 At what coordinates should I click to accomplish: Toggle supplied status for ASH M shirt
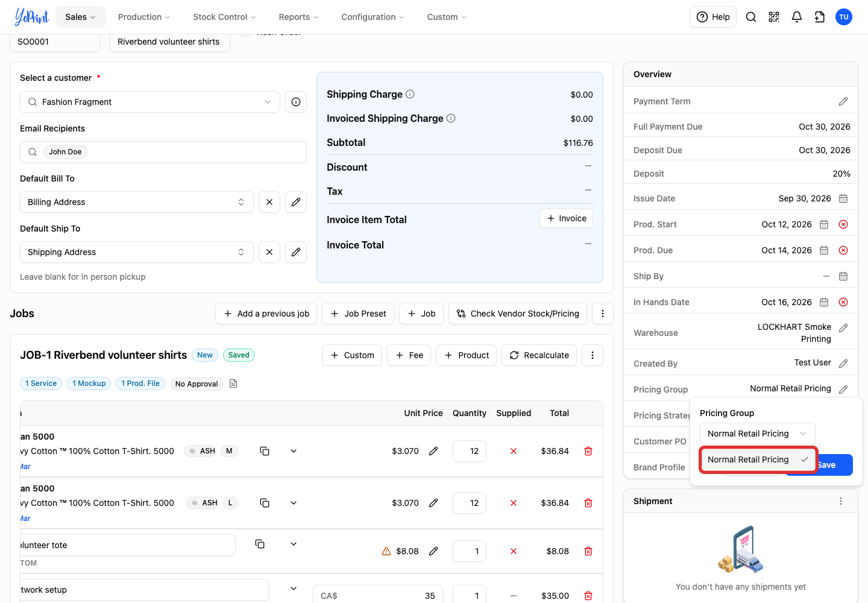point(514,451)
